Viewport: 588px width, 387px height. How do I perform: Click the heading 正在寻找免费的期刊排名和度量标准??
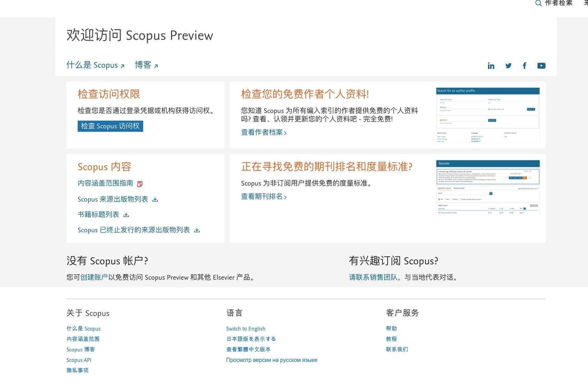coord(327,167)
